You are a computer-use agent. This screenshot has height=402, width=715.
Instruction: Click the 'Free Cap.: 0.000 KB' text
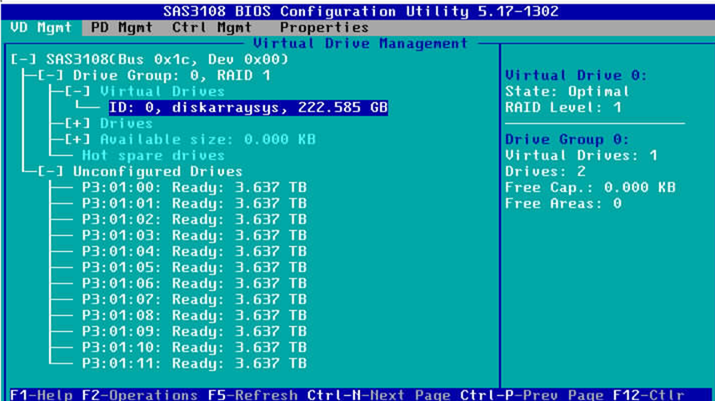pyautogui.click(x=591, y=188)
